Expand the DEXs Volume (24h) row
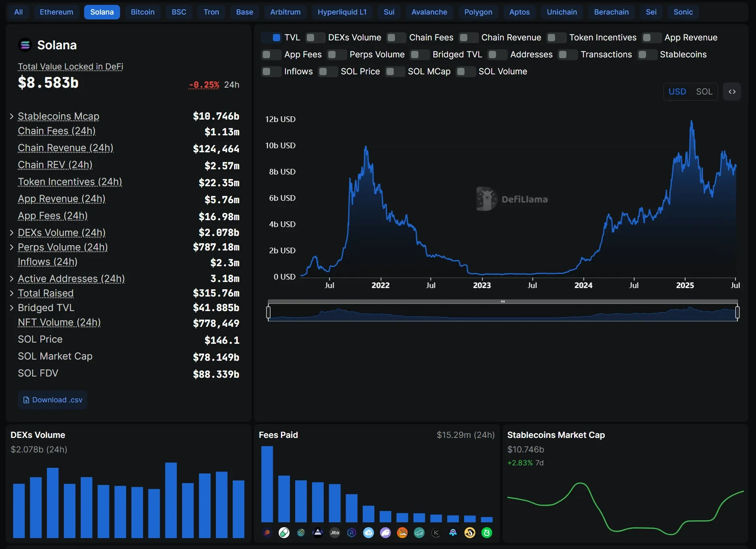The image size is (756, 549). (x=12, y=233)
